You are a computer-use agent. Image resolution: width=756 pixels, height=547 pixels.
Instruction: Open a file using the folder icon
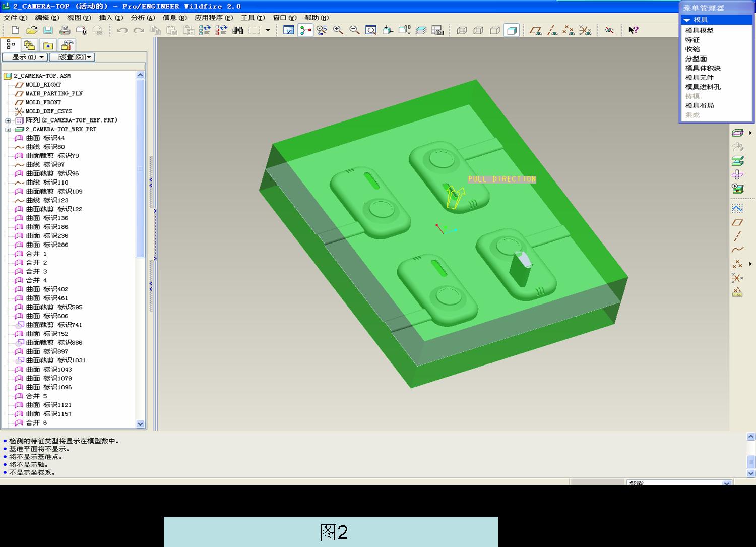tap(32, 30)
